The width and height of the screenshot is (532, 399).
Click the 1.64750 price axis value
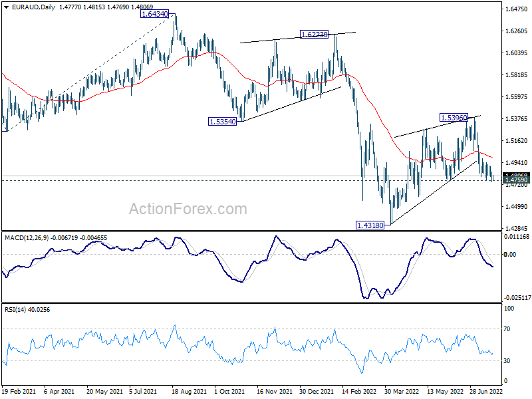[517, 9]
